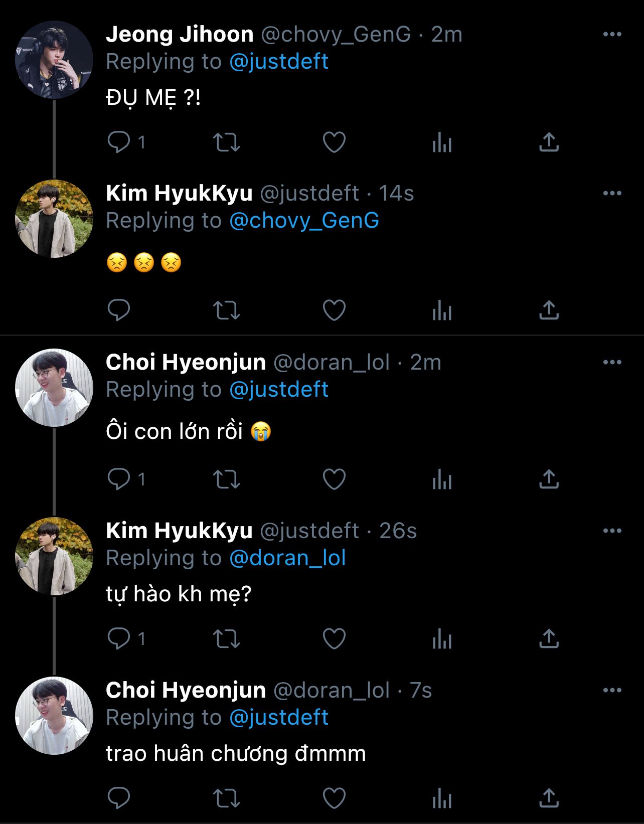Open @justdeft mention in Jeong Jihoon's reply
This screenshot has width=644, height=824.
279,62
